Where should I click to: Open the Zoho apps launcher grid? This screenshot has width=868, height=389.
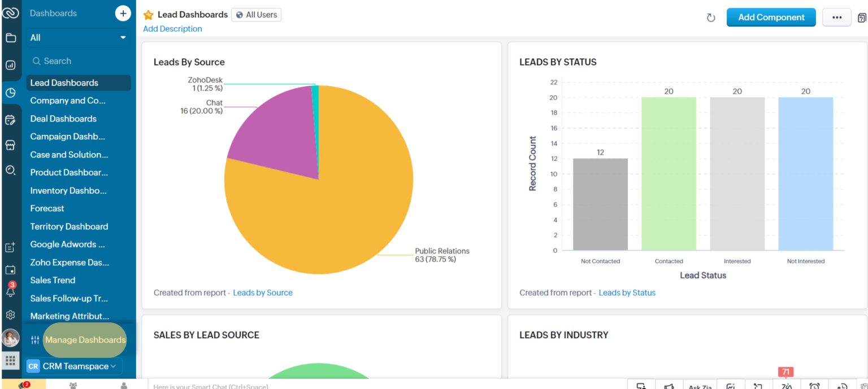point(10,360)
